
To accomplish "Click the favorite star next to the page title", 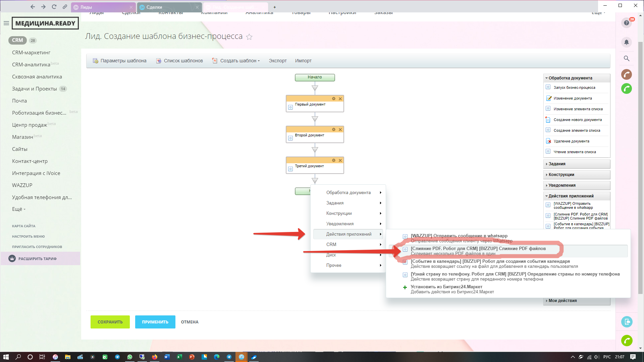I will [x=249, y=37].
